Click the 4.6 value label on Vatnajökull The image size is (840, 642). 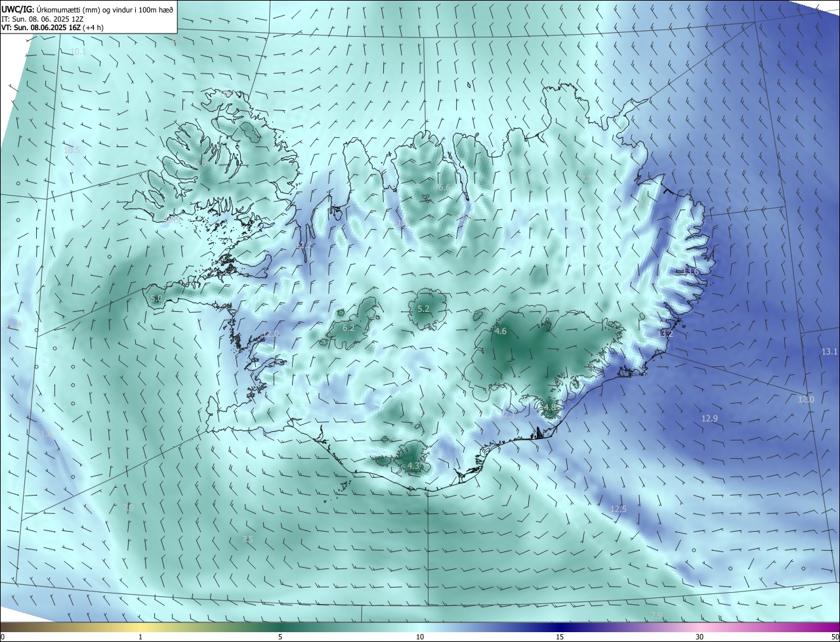click(501, 332)
